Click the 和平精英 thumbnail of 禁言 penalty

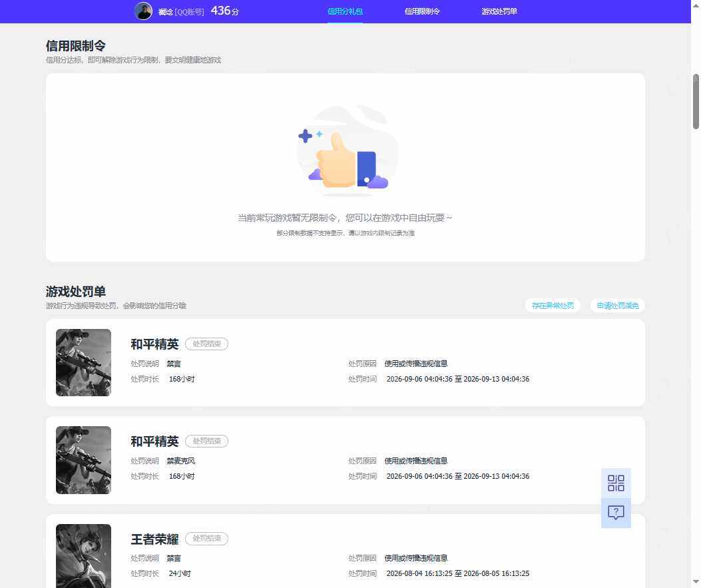83,363
